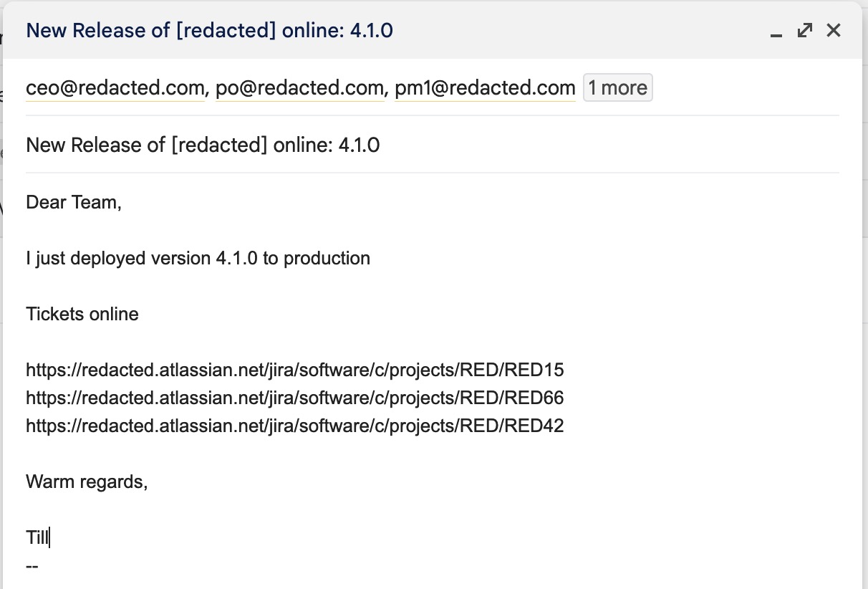
Task: Close the compose draft window
Action: coord(834,30)
